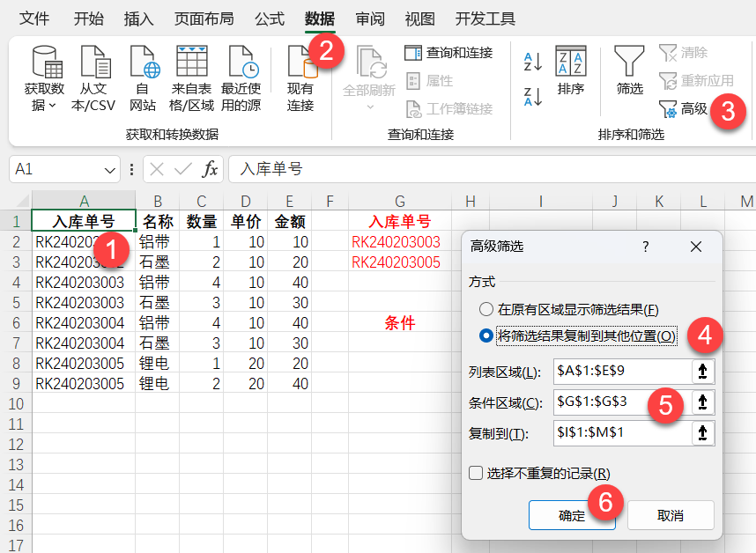Sort ascending with the A-Z icon
The image size is (756, 553).
(533, 62)
